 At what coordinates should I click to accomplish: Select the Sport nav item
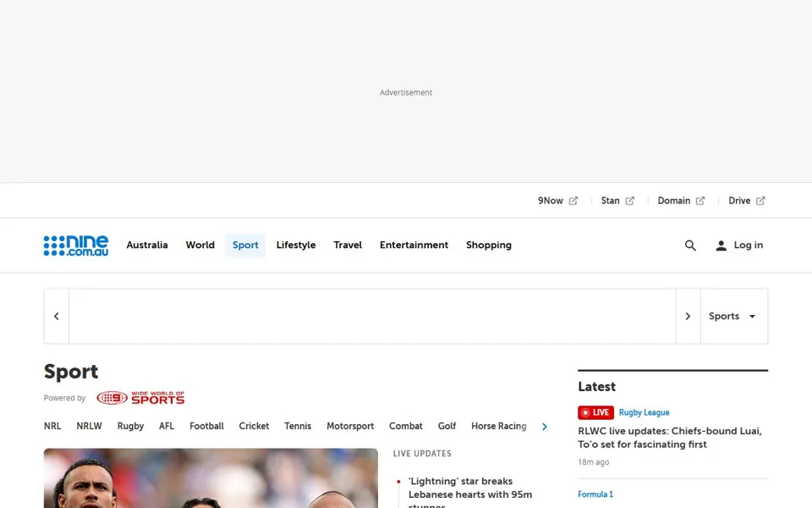click(x=245, y=246)
